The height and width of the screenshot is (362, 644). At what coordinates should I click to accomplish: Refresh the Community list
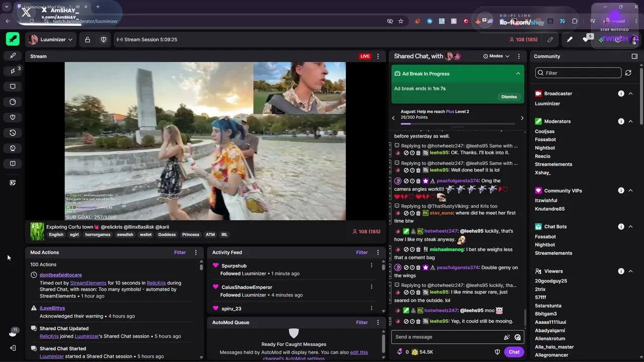tap(628, 73)
